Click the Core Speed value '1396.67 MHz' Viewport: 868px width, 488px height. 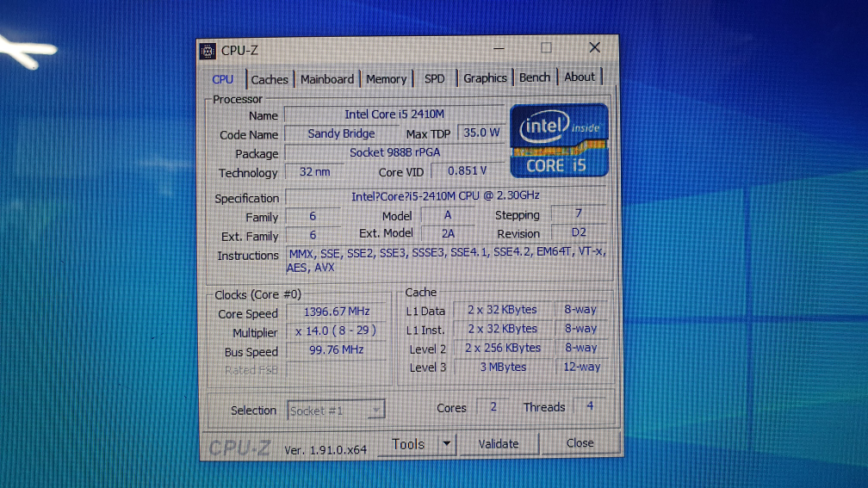tap(337, 312)
